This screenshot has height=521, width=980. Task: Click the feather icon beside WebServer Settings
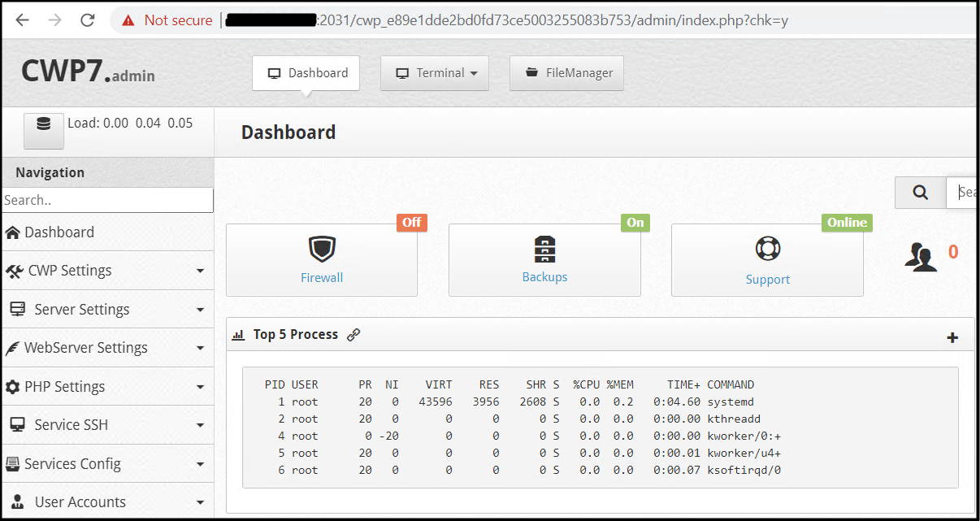coord(12,348)
